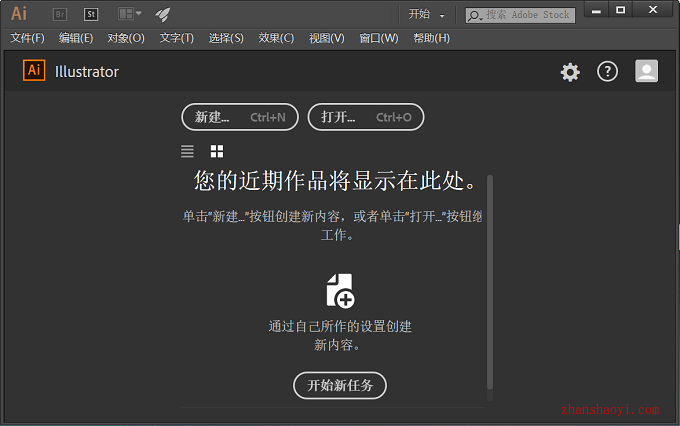680x426 pixels.
Task: Click the GPU performance rocket icon
Action: pos(163,14)
